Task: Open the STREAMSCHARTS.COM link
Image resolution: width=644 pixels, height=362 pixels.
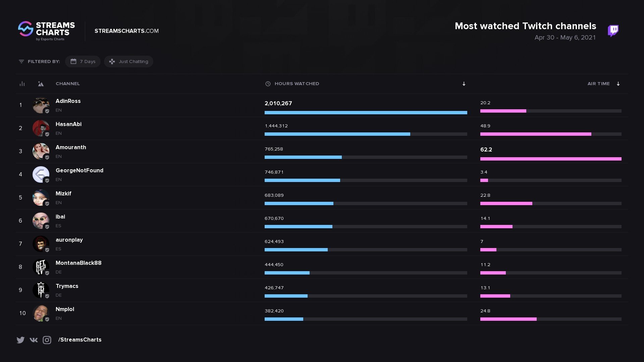Action: [126, 31]
